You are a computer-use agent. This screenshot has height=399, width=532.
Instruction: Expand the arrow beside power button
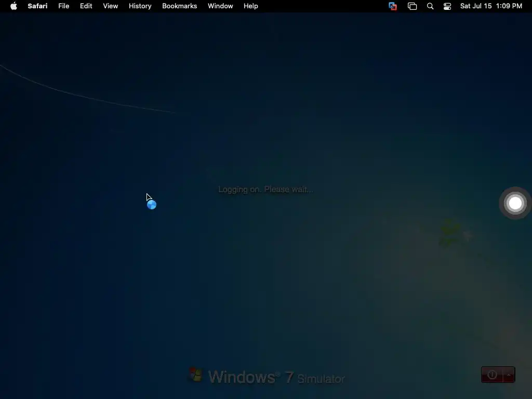click(509, 375)
